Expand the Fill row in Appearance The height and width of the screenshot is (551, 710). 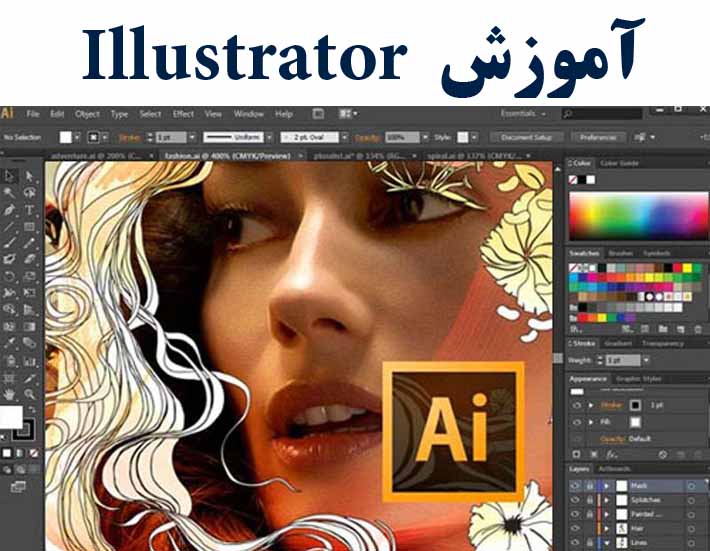click(x=590, y=422)
